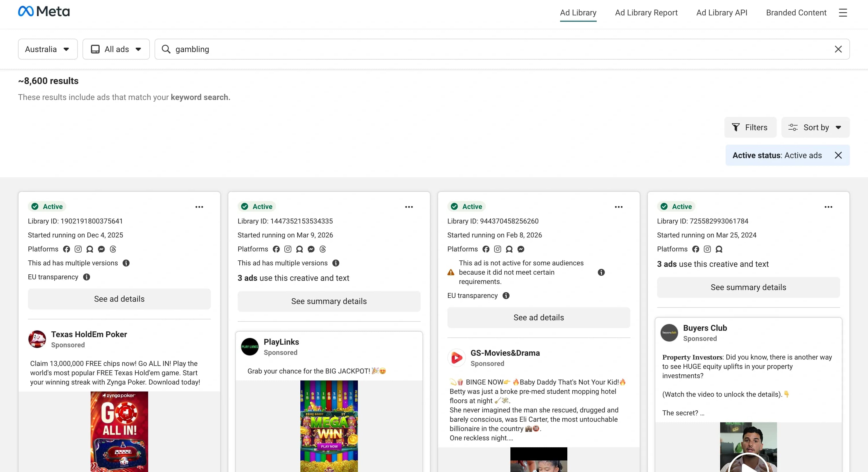Go to Ad Library API tab
Screen dimensions: 868x472
(x=721, y=13)
